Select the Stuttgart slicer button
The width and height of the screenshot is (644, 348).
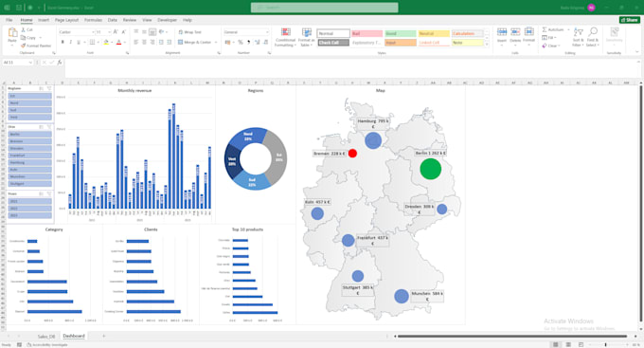coord(30,183)
